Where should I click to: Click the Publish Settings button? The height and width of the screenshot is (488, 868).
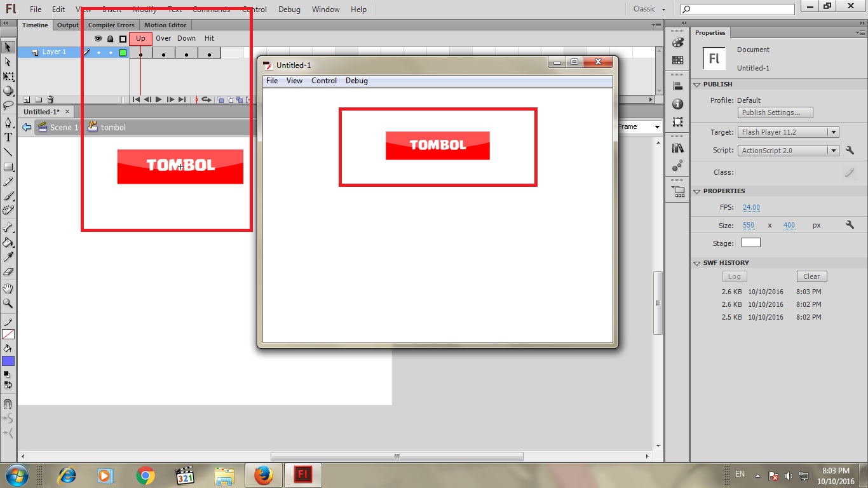(775, 112)
